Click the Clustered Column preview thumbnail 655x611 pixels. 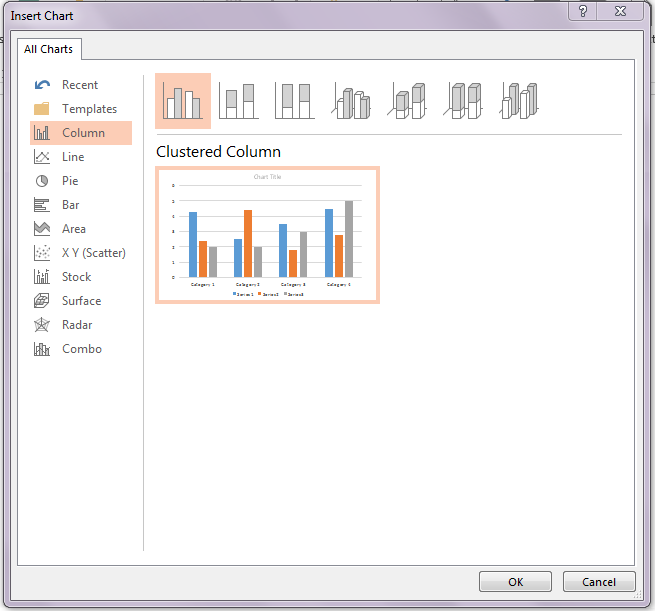tap(267, 235)
